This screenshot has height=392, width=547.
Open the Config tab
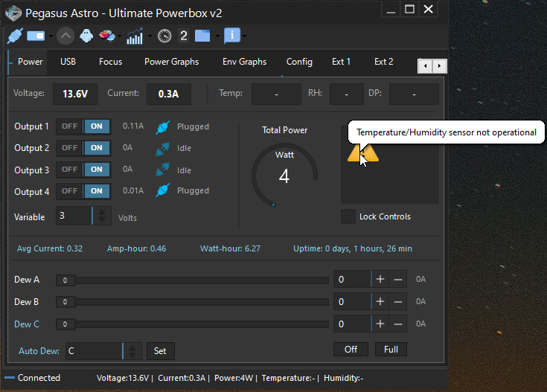click(x=299, y=62)
